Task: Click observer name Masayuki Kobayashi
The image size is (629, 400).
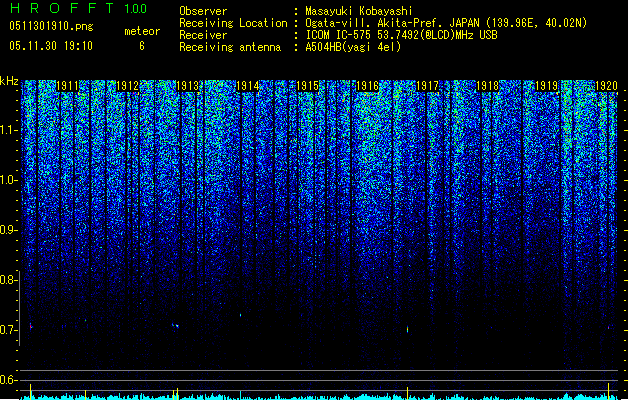Action: tap(359, 11)
